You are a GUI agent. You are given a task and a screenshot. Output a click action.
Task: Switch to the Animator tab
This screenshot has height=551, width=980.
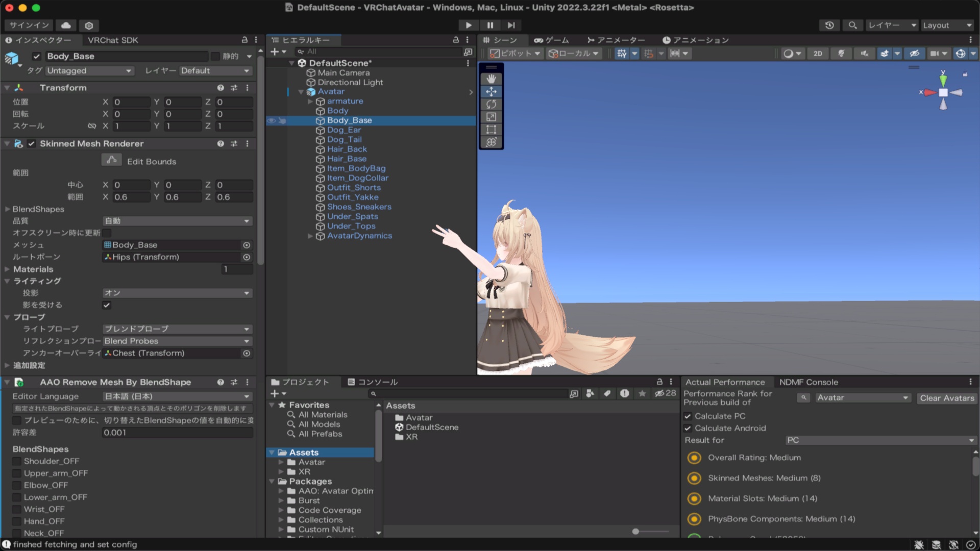coord(616,40)
